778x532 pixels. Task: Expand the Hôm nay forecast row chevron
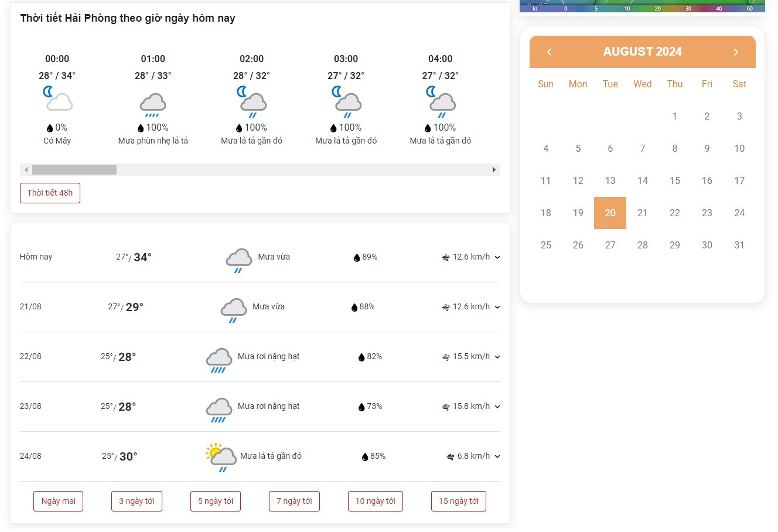tap(497, 257)
